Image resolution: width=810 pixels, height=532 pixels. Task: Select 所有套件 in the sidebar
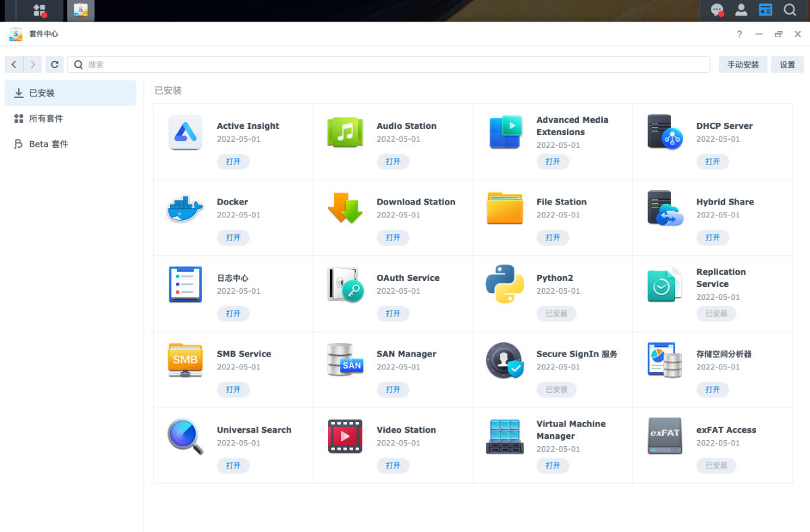[70, 119]
